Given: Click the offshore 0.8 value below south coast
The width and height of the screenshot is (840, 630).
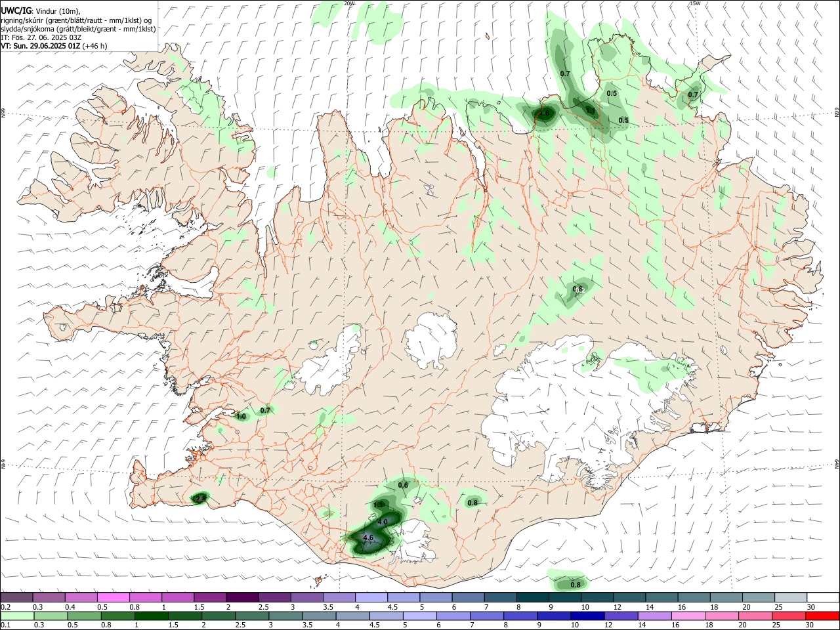Looking at the screenshot, I should tap(576, 585).
